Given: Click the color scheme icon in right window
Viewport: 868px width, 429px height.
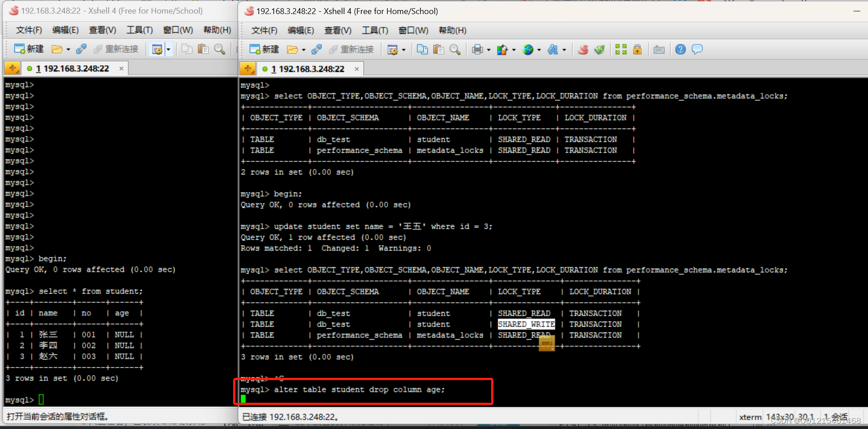Looking at the screenshot, I should [x=502, y=49].
